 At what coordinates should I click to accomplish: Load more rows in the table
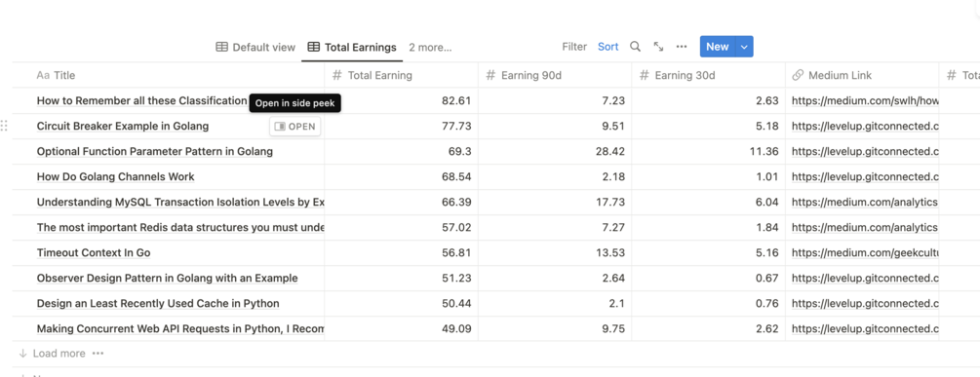click(53, 354)
